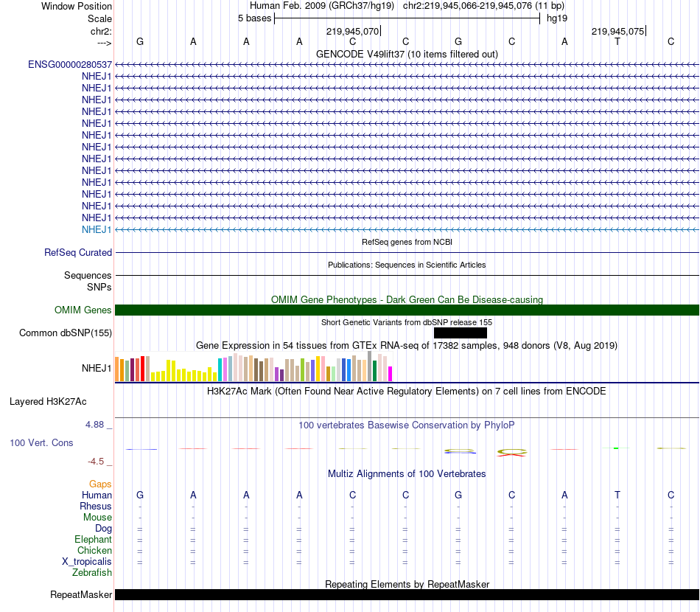This screenshot has width=700, height=612.
Task: Click the magenta bar in GTEx chart
Action: pyautogui.click(x=391, y=374)
